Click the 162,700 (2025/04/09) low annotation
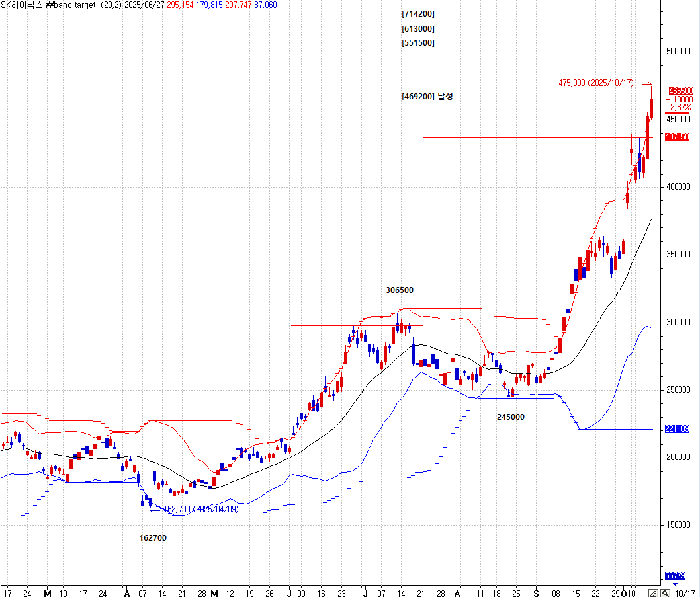This screenshot has height=597, width=700. [200, 509]
